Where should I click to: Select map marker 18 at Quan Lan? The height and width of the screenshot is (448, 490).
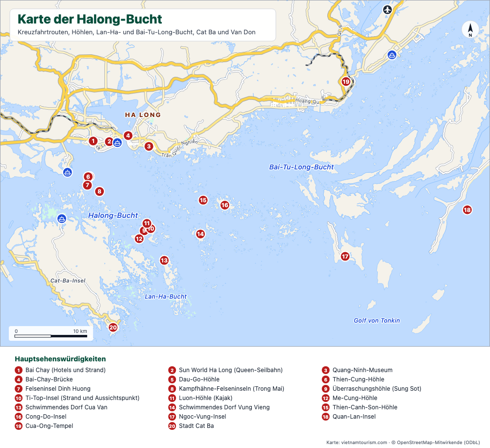(467, 210)
